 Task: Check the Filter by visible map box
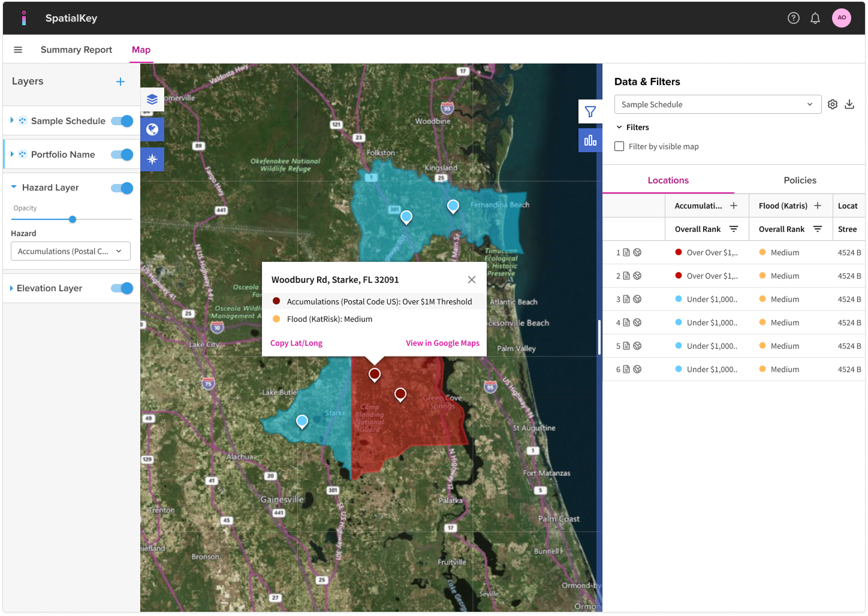click(x=619, y=146)
